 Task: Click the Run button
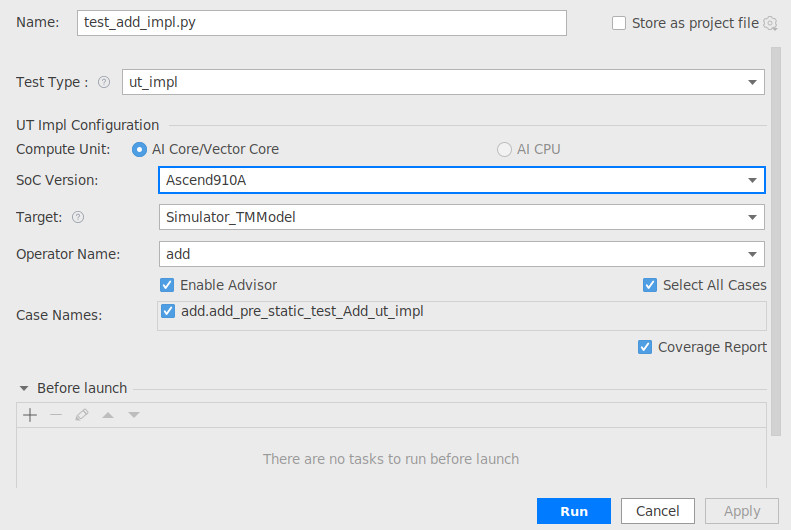(x=574, y=511)
